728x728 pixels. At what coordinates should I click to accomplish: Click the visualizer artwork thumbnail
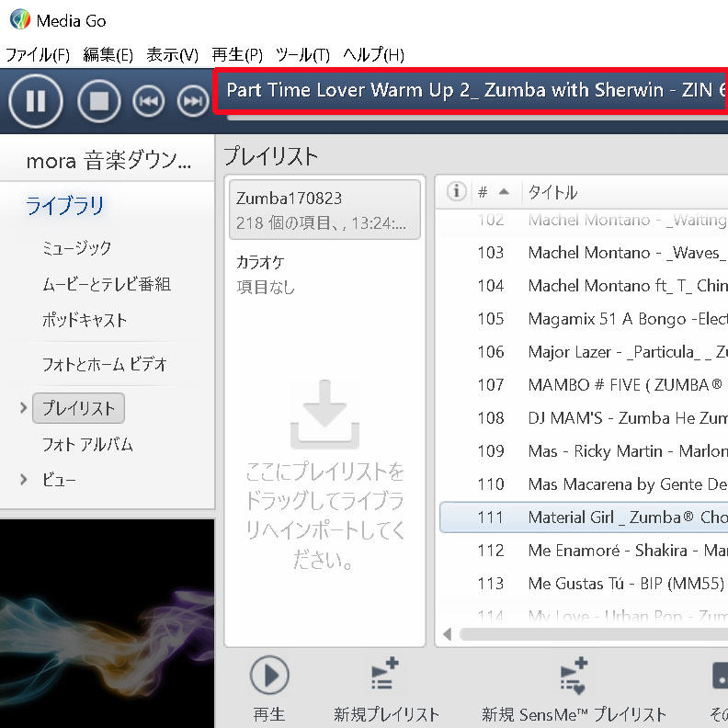(108, 623)
